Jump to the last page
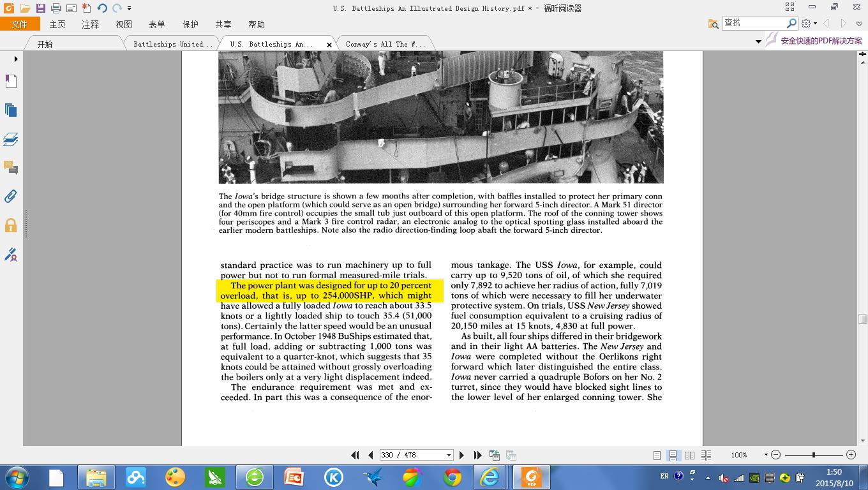The width and height of the screenshot is (868, 490). pyautogui.click(x=477, y=455)
